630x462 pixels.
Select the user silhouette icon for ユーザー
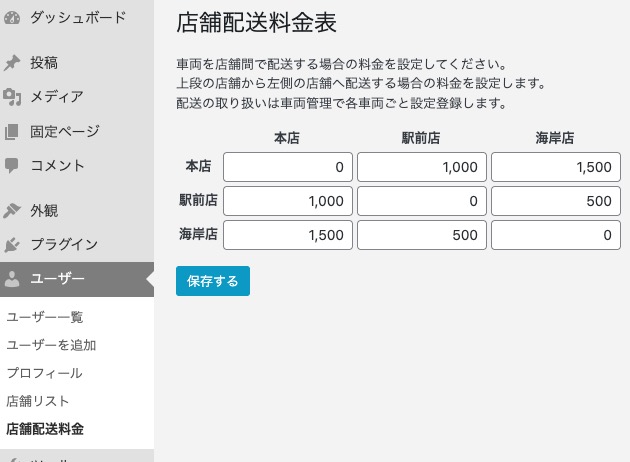[12, 278]
